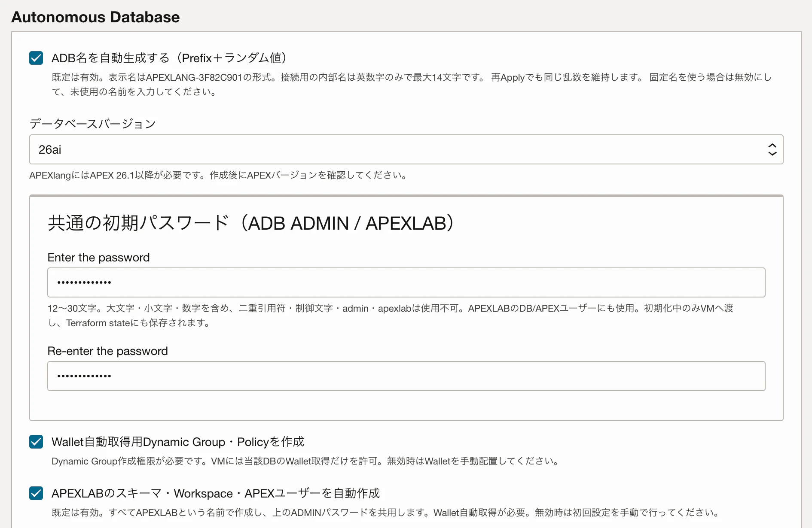Click the 'Re-enter the password' label
The width and height of the screenshot is (812, 528).
point(107,351)
